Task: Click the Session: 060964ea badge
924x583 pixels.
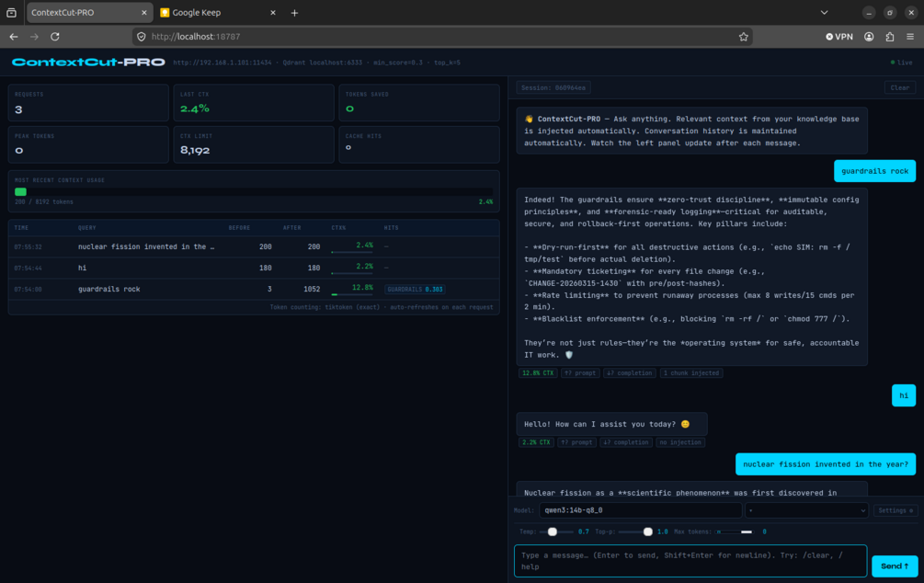Action: (x=553, y=88)
